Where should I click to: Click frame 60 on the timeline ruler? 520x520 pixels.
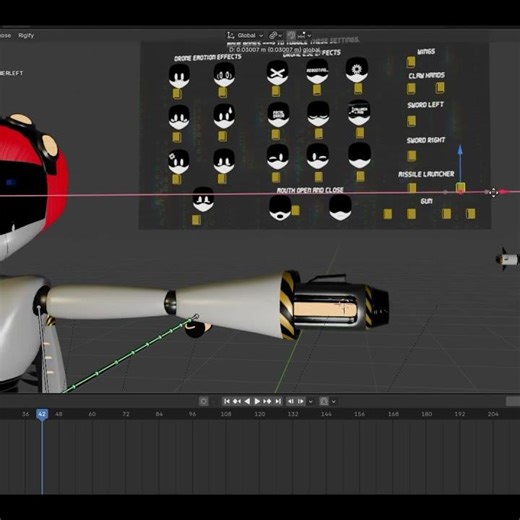pos(92,414)
